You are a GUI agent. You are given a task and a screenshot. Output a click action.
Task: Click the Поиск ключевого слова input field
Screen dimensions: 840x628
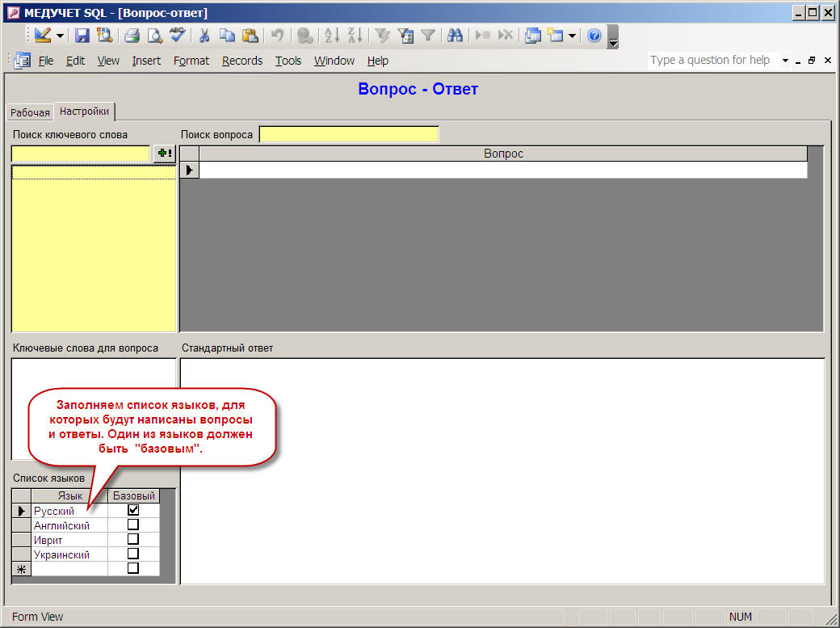click(80, 154)
